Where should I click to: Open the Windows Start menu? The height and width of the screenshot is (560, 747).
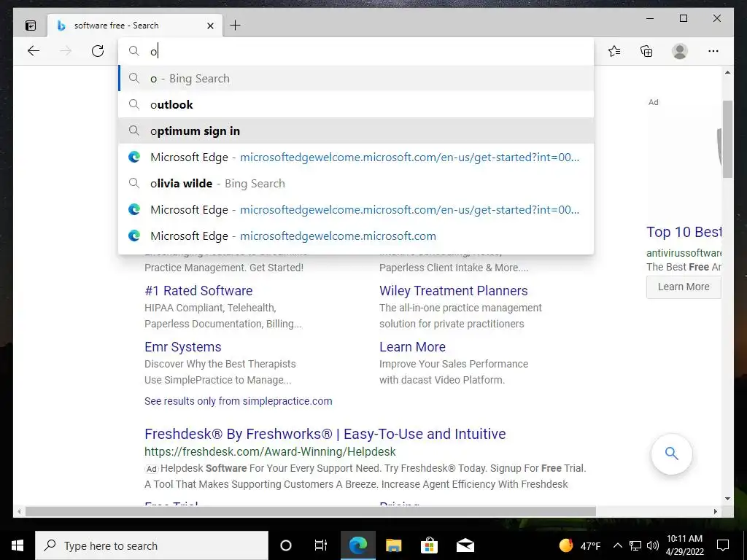click(18, 545)
